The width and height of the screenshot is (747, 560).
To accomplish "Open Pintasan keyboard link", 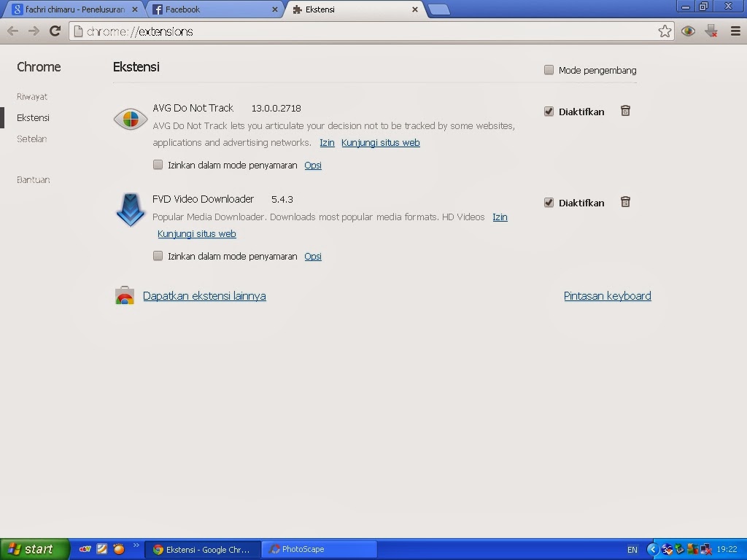I will pos(608,296).
